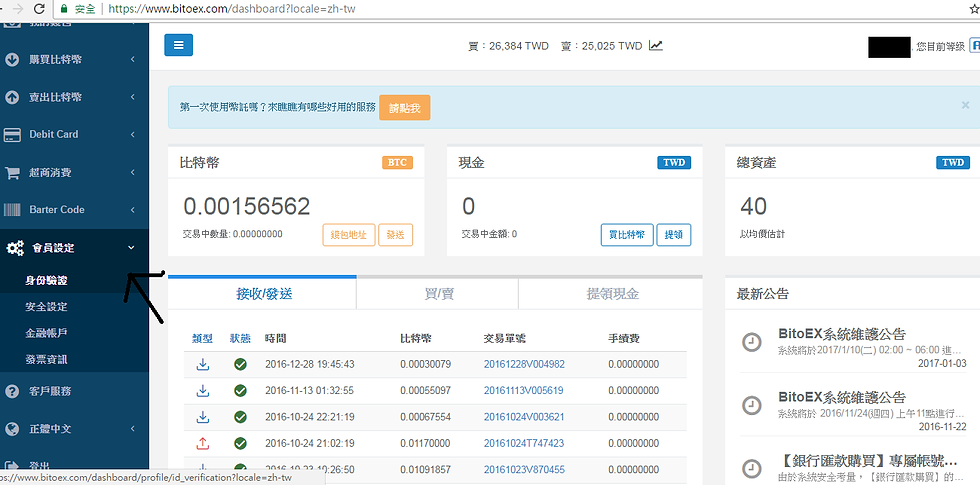
Task: Click the TWD badge on 現金 card
Action: click(674, 162)
